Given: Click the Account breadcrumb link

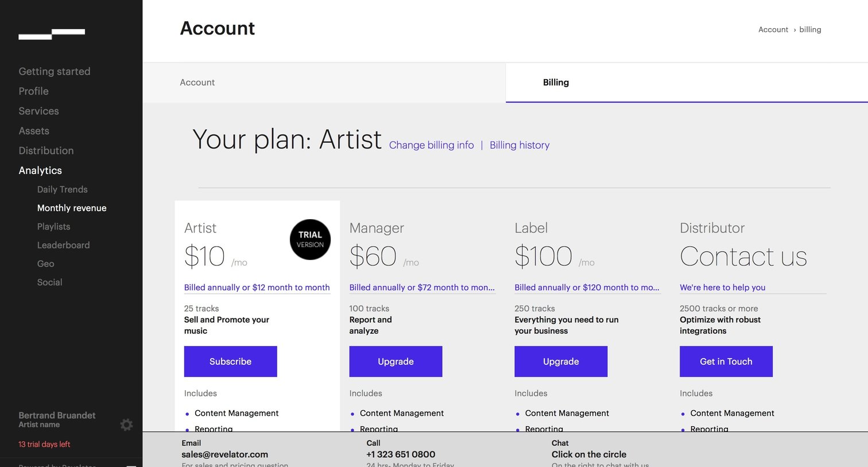Looking at the screenshot, I should pyautogui.click(x=773, y=30).
